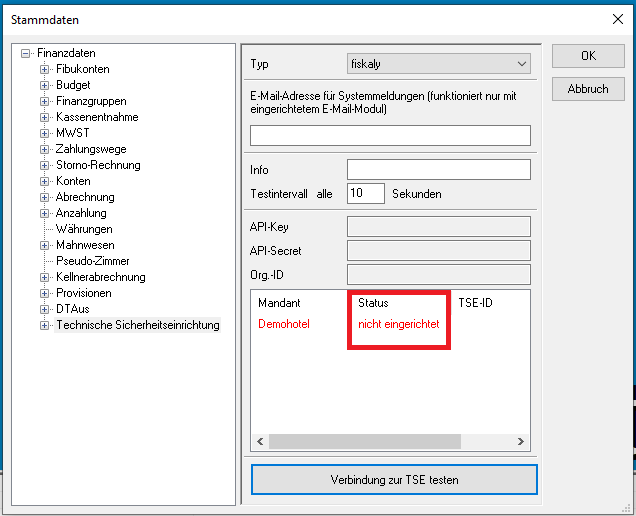Select the Storno-Rechnung tree item
The height and width of the screenshot is (516, 636).
(98, 165)
